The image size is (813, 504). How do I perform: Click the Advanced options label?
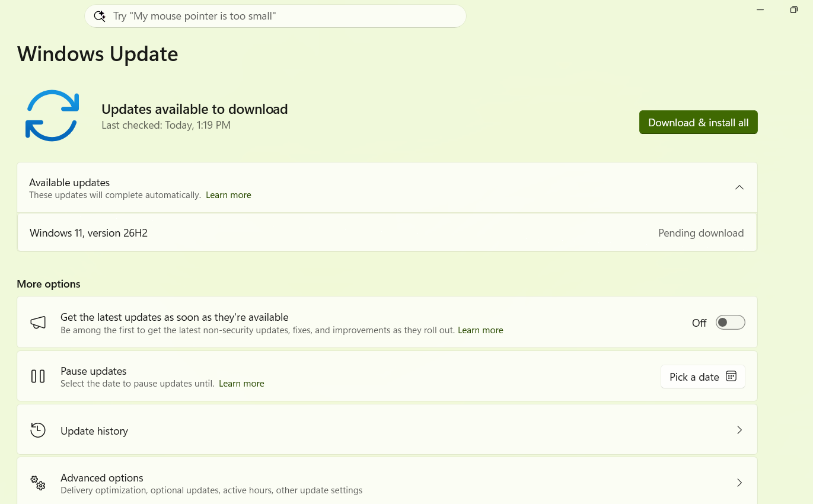point(102,478)
